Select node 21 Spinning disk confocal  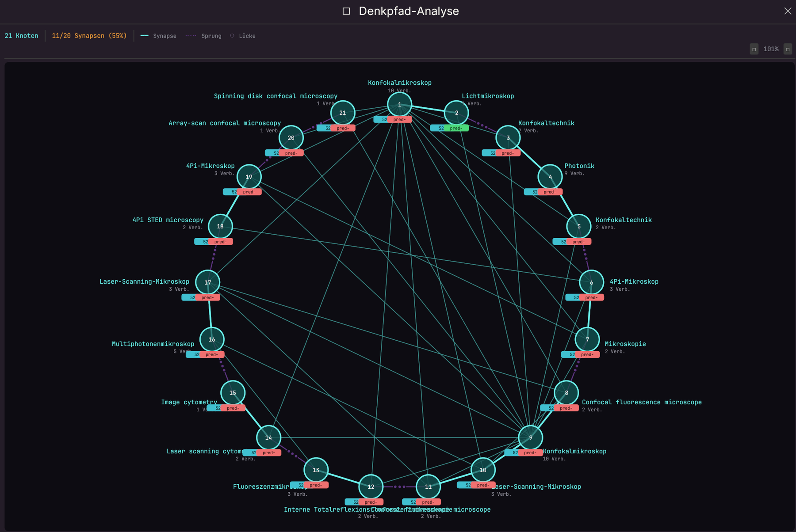tap(342, 113)
